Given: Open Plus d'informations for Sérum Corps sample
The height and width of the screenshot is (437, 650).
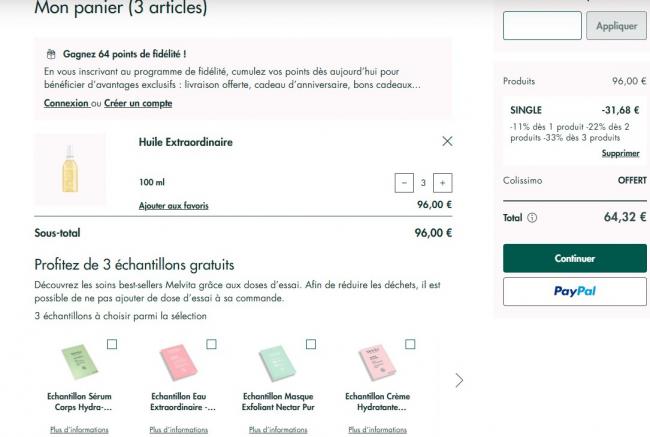Looking at the screenshot, I should click(79, 430).
